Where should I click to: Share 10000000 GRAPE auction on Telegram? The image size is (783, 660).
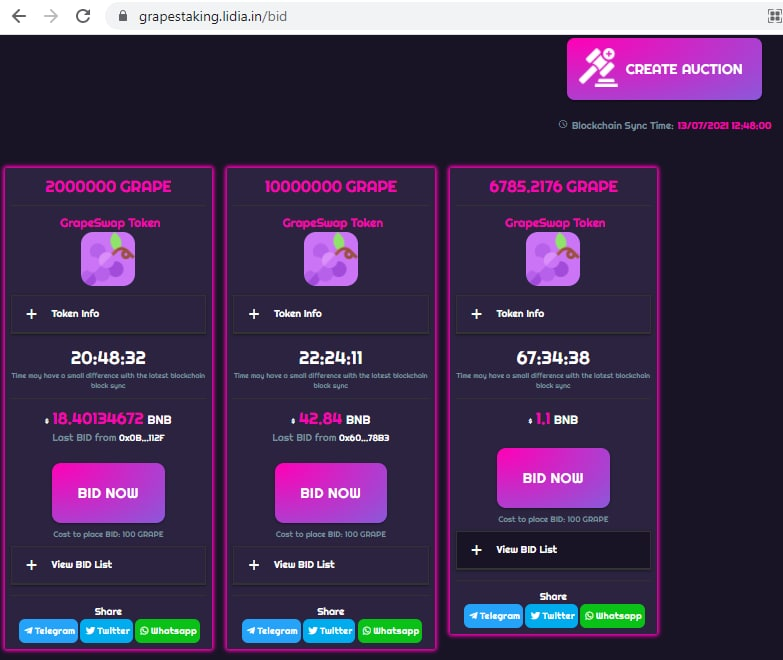pyautogui.click(x=272, y=631)
